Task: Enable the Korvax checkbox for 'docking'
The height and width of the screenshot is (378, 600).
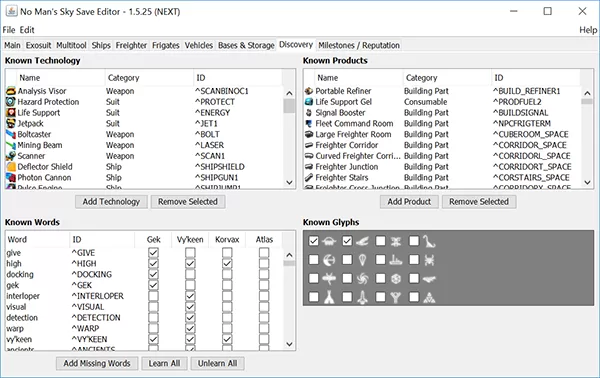Action: tap(227, 274)
